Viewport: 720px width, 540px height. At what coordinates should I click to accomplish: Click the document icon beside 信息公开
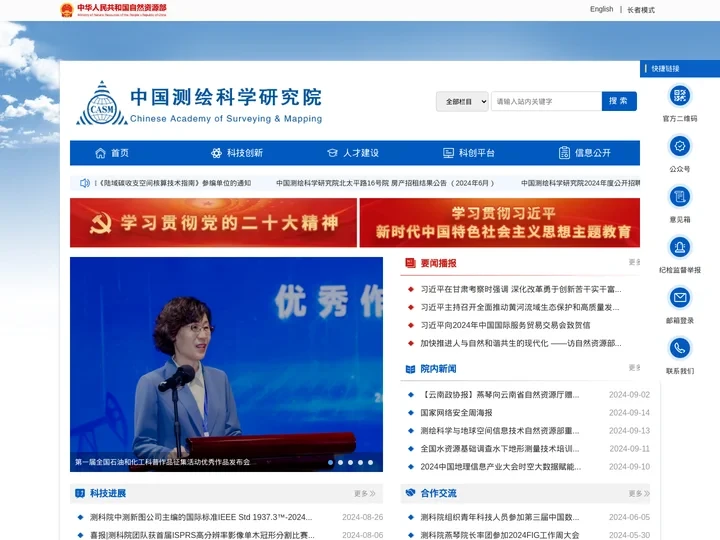click(x=564, y=153)
